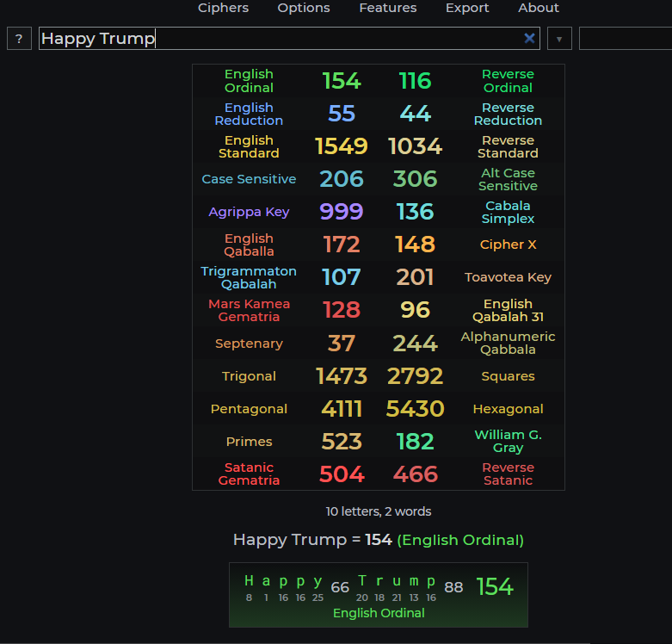Click the Trigonal value 1473
Image resolution: width=672 pixels, height=644 pixels.
coord(342,376)
